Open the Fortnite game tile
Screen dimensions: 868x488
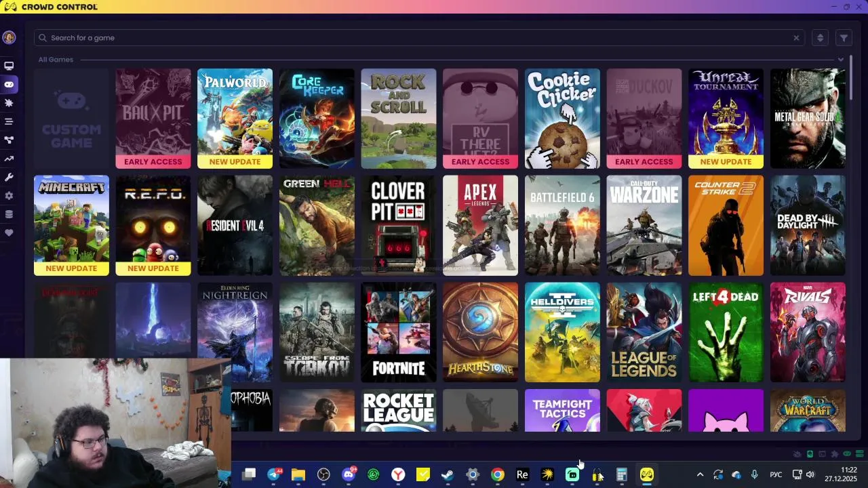[399, 332]
